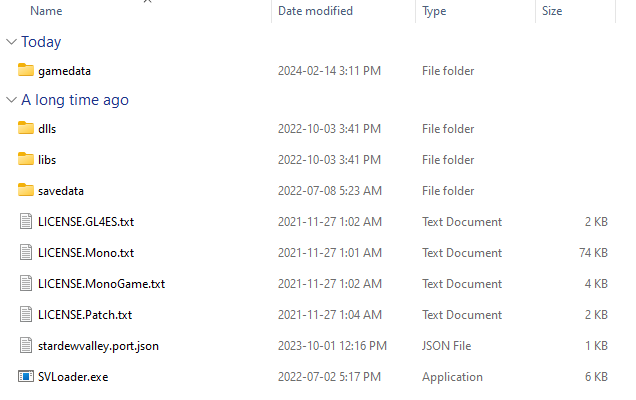The image size is (636, 400).
Task: Click the LICENSE.GL4ES.txt document icon
Action: (x=26, y=222)
